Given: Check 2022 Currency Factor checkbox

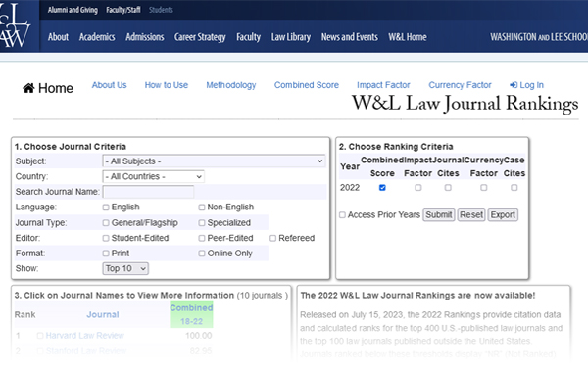Looking at the screenshot, I should [484, 188].
